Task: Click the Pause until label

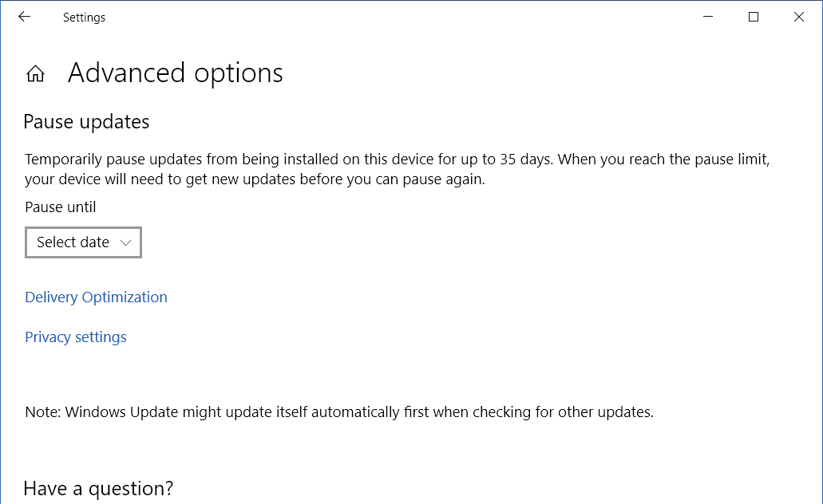Action: (x=61, y=207)
